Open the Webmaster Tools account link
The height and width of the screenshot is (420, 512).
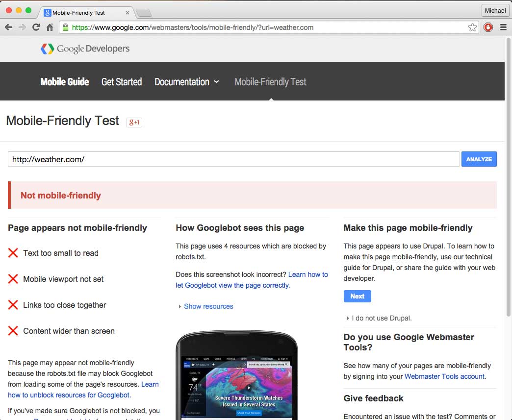pyautogui.click(x=444, y=376)
